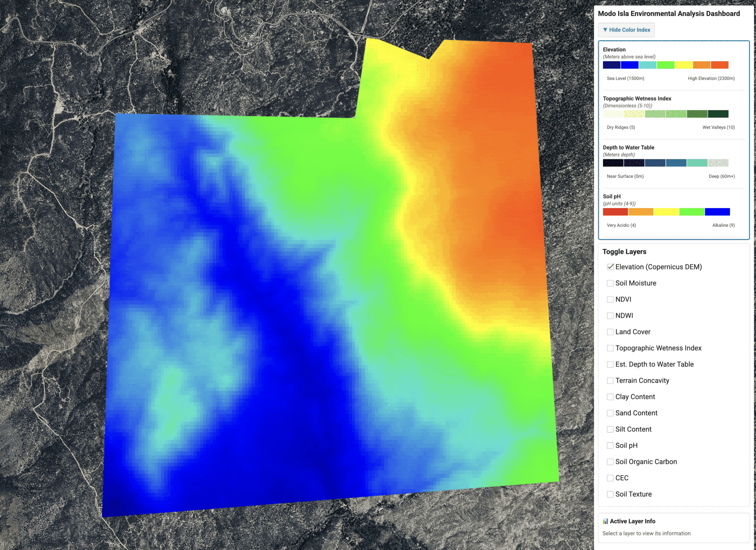Collapse the Hide Color Index panel

[626, 30]
